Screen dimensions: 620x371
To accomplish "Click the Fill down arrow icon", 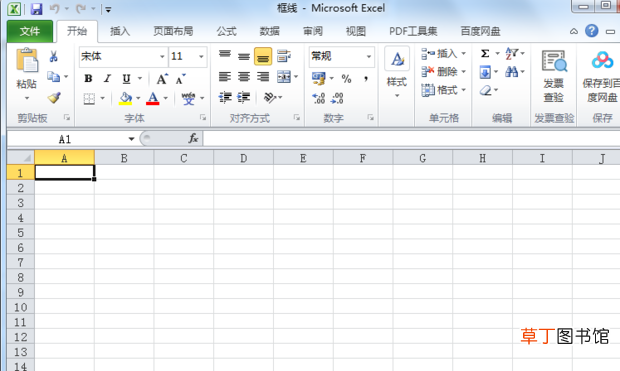I will point(485,72).
